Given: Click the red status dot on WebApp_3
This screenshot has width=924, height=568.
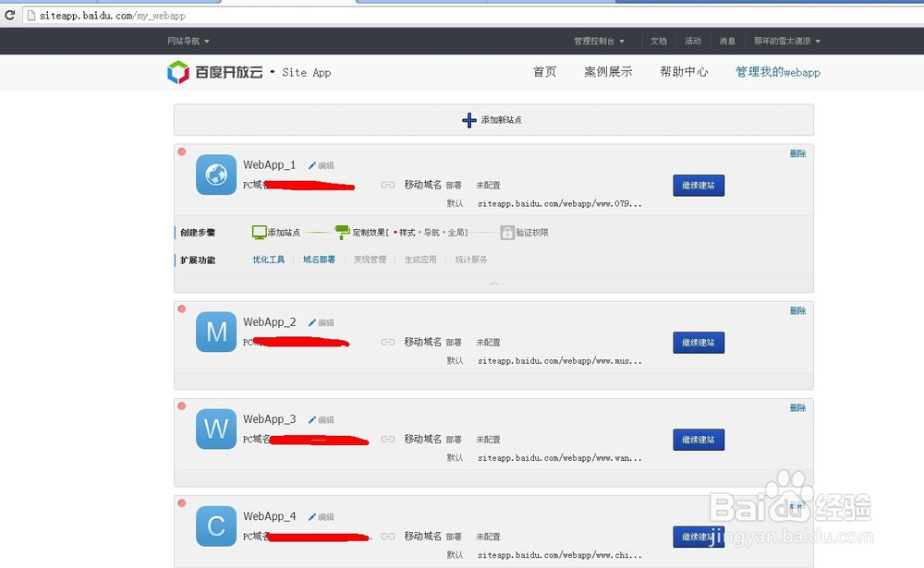Looking at the screenshot, I should (x=182, y=406).
